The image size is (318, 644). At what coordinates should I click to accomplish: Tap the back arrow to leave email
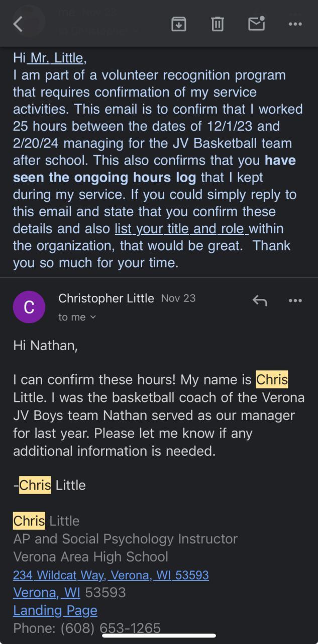pyautogui.click(x=18, y=24)
